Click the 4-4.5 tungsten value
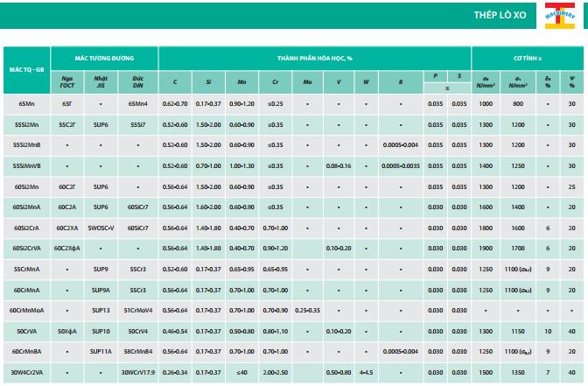The image size is (588, 386). tap(366, 373)
